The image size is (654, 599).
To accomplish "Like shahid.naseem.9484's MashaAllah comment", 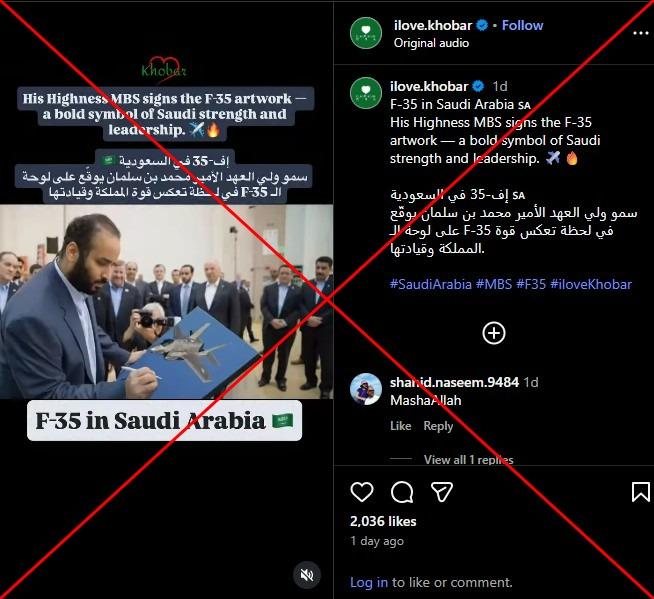I will [x=400, y=426].
